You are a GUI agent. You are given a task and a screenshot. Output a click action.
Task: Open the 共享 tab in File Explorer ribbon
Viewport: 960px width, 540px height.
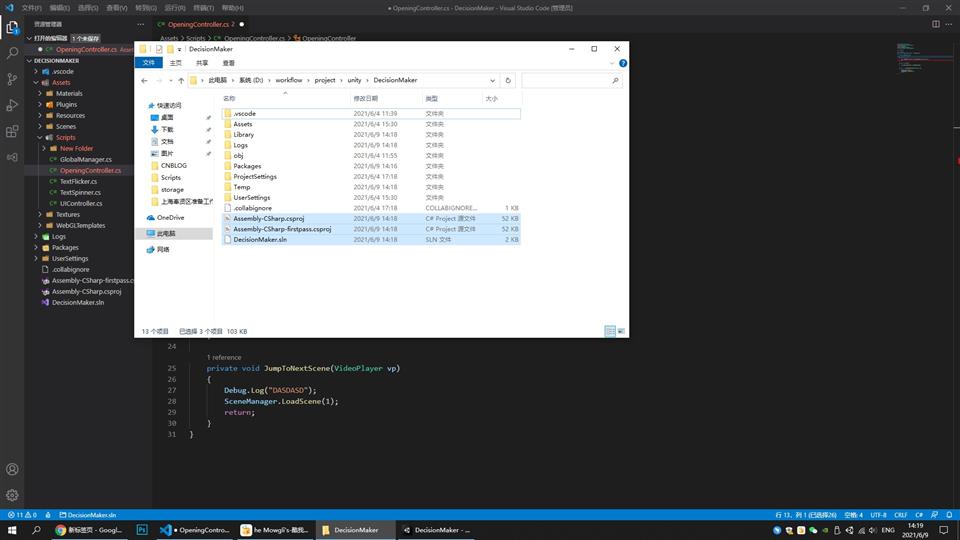pyautogui.click(x=202, y=63)
